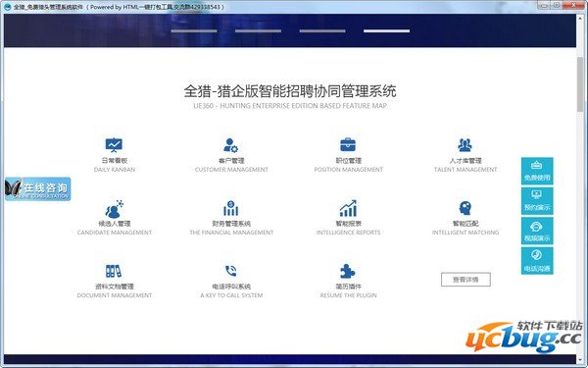588x368 pixels.
Task: Close the application window
Action: (x=573, y=5)
